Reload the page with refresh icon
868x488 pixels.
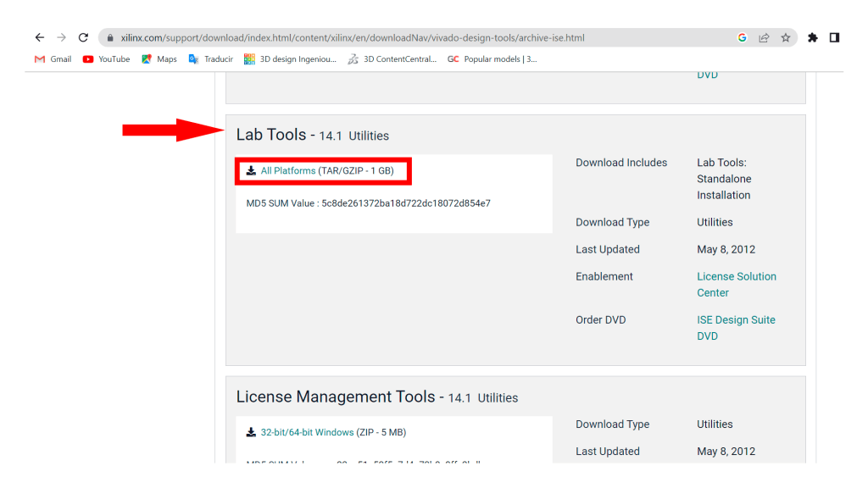click(x=83, y=38)
